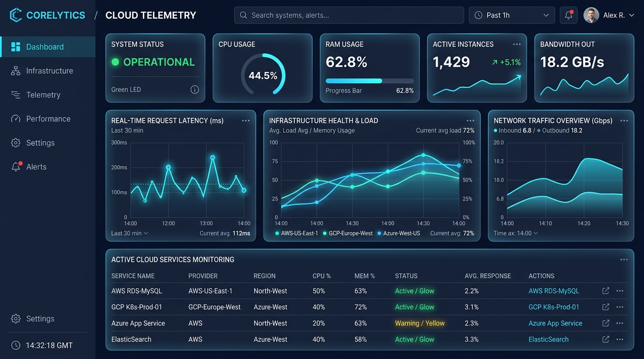Click the Bandwidth Out sparkline chart
Screen dimensions: 644x359
tap(584, 85)
